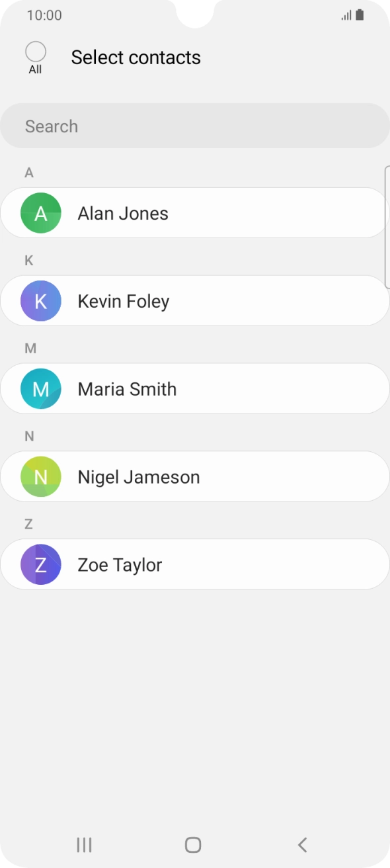The width and height of the screenshot is (390, 868).
Task: Select contact Zoe Taylor
Action: [x=195, y=565]
